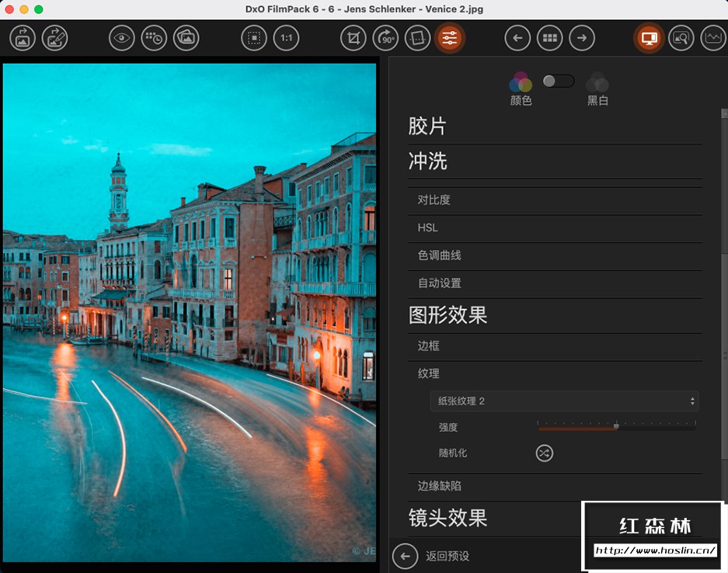Click the Rotate 90° tool
This screenshot has width=728, height=573.
point(385,37)
